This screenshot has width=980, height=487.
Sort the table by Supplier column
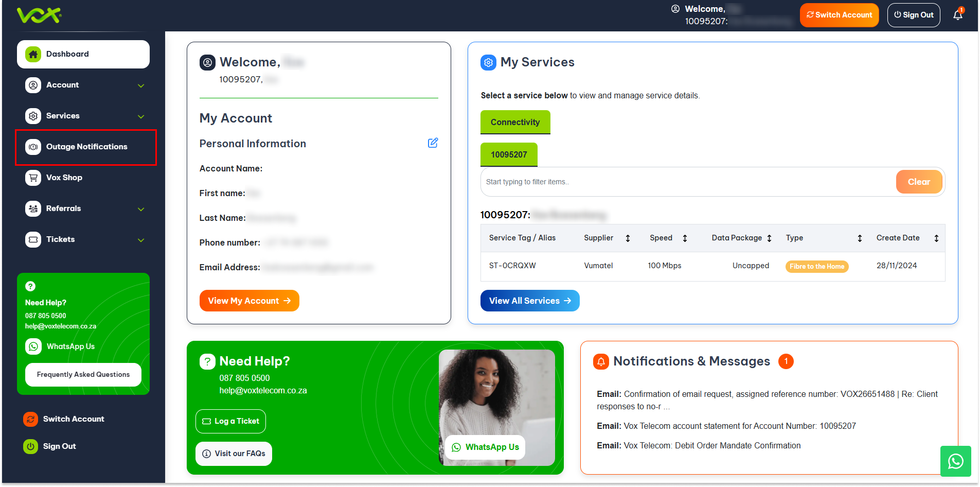(x=628, y=238)
